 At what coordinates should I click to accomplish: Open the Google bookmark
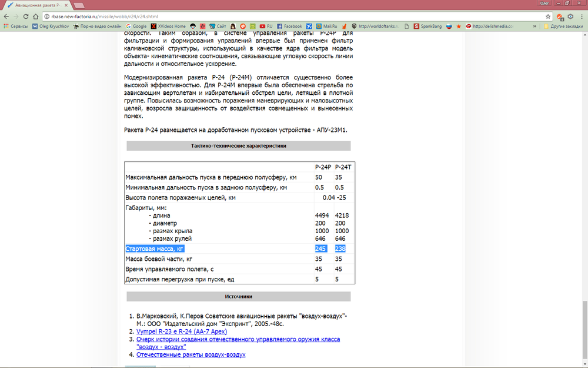[136, 26]
